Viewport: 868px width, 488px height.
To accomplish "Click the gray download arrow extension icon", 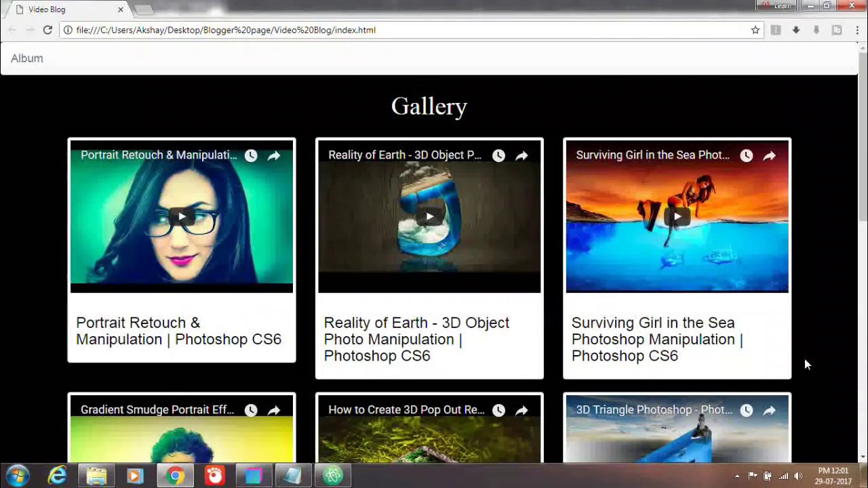I will click(x=816, y=30).
